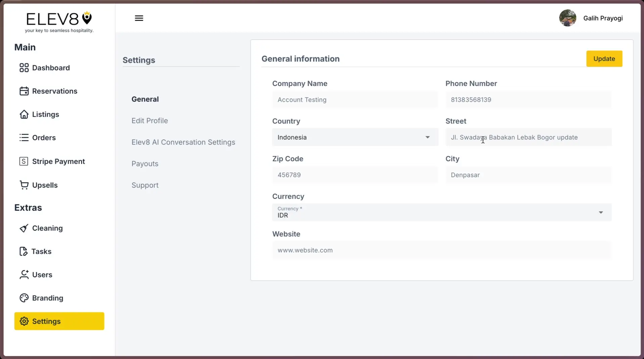
Task: Select the Upsells cart icon
Action: 24,185
